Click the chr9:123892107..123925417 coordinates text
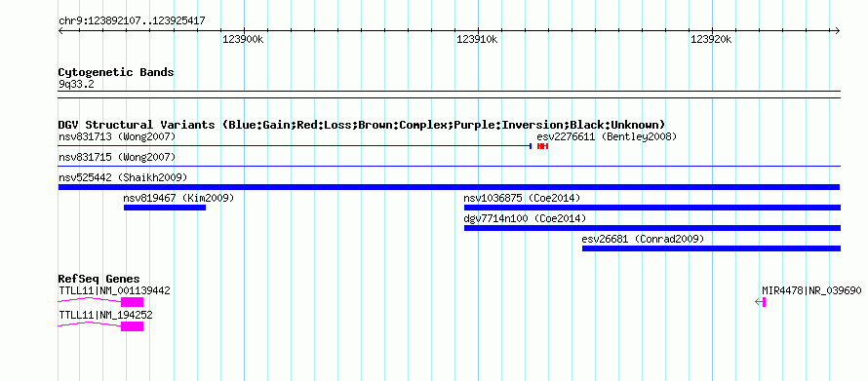The image size is (868, 381). click(132, 21)
